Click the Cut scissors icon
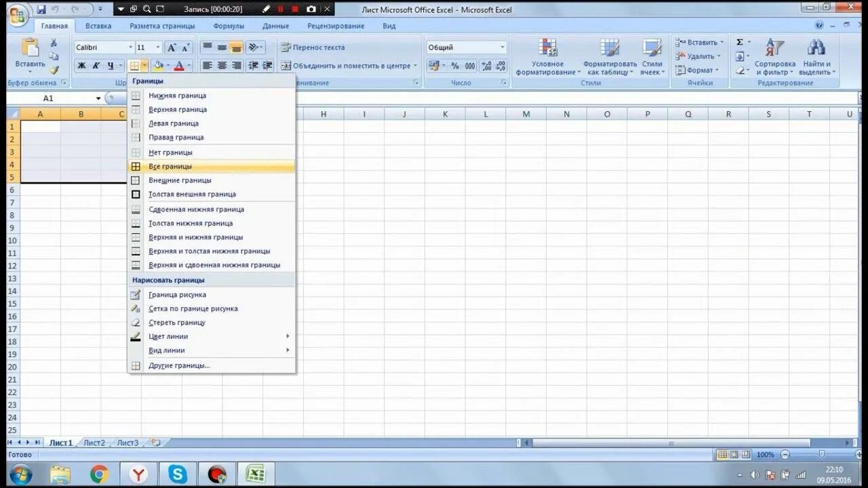Viewport: 868px width, 488px height. 54,43
